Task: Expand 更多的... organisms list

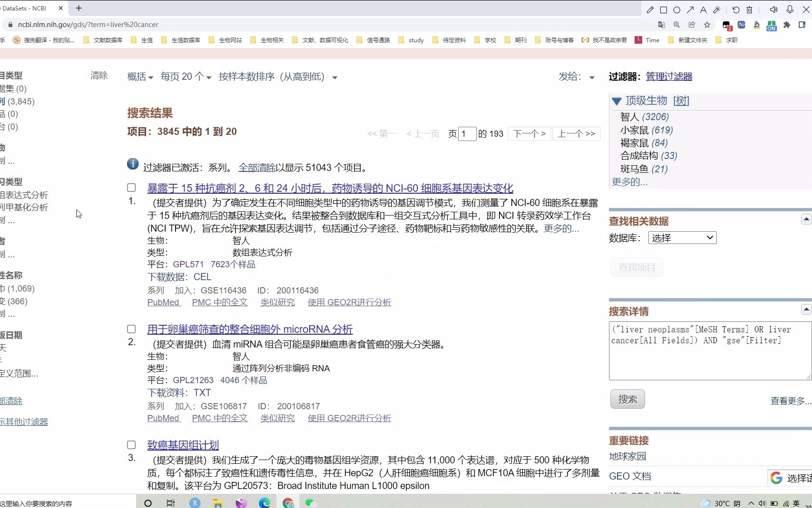Action: tap(629, 182)
